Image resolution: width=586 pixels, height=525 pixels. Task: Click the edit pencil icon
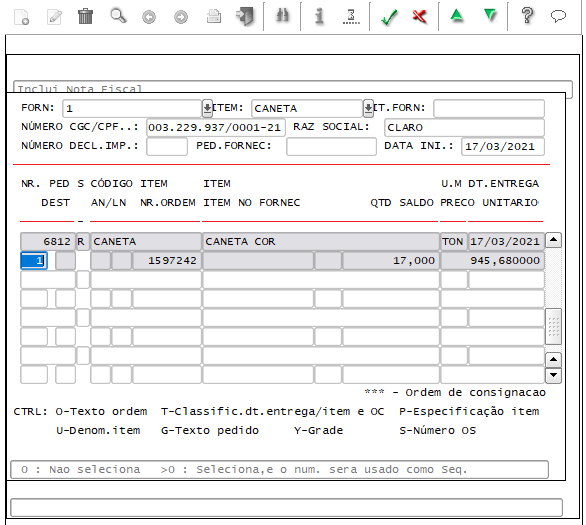[54, 17]
